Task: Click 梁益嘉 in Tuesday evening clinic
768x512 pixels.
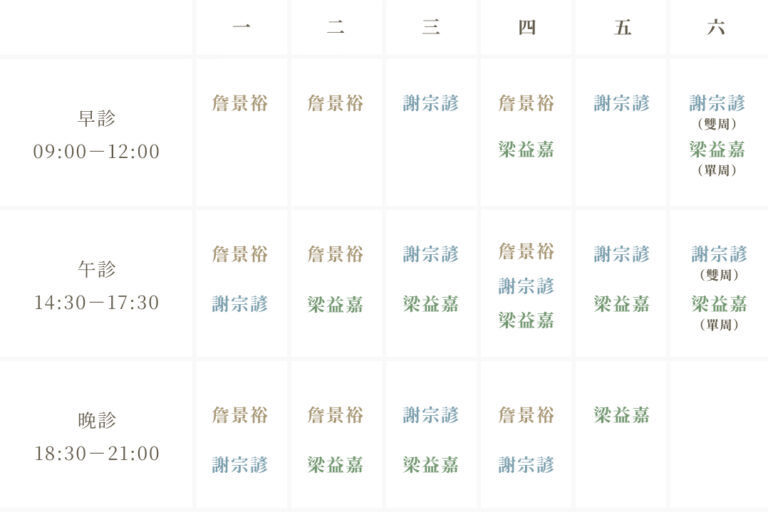Action: click(x=335, y=465)
